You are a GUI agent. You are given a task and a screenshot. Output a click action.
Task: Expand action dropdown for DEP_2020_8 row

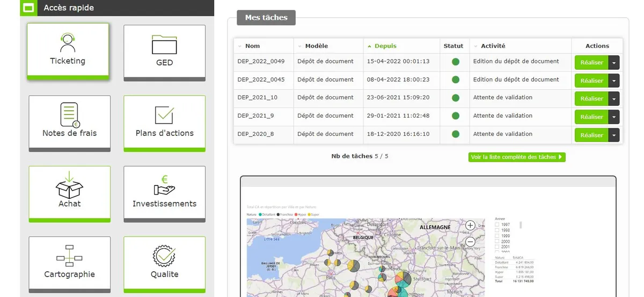tap(614, 135)
